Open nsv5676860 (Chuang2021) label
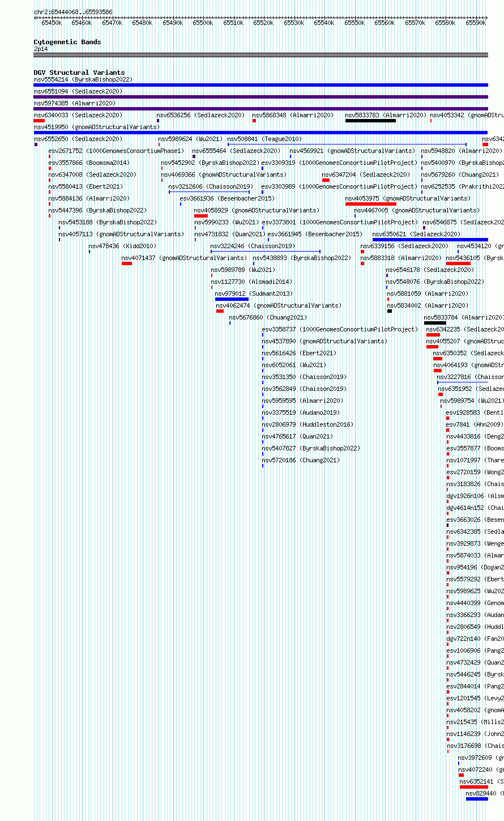Image resolution: width=504 pixels, height=821 pixels. pyautogui.click(x=268, y=317)
